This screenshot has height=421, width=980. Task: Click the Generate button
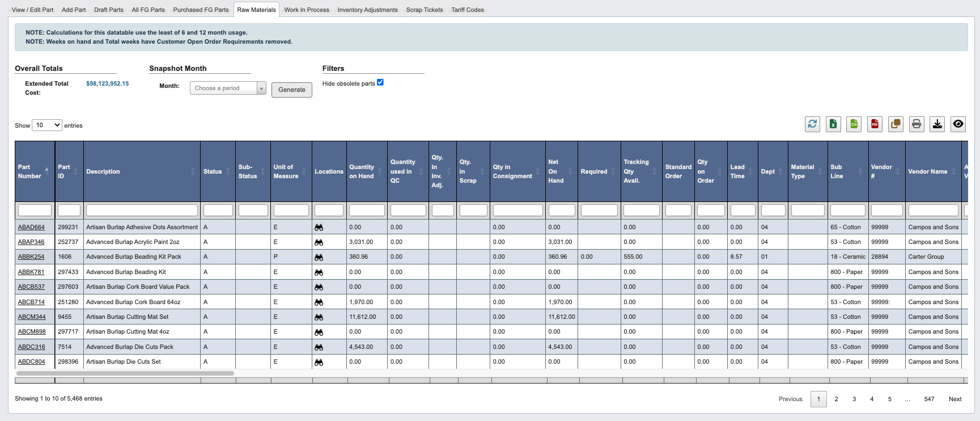(x=292, y=90)
